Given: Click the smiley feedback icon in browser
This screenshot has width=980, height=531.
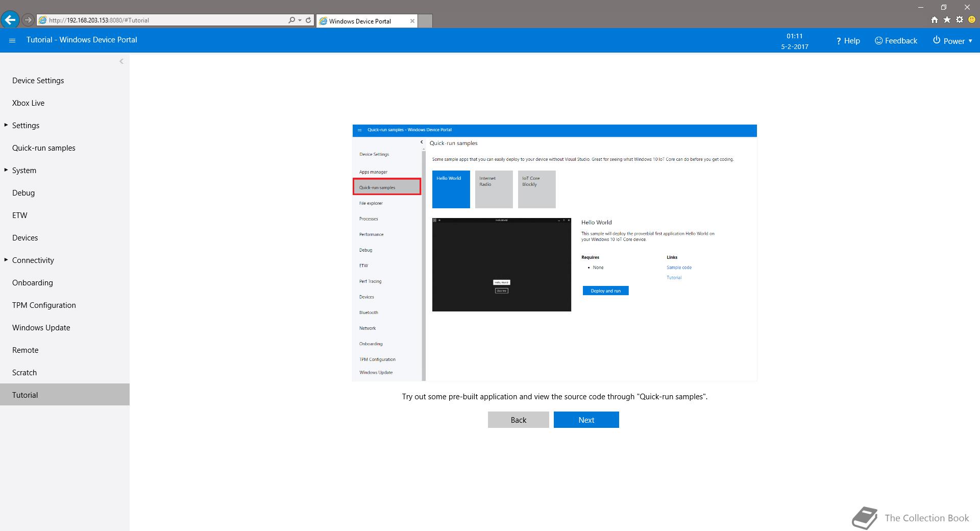Looking at the screenshot, I should point(972,20).
